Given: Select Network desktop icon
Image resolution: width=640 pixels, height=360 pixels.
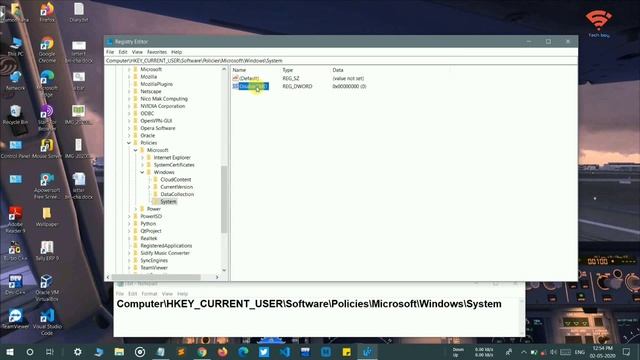Looking at the screenshot, I should [16, 80].
